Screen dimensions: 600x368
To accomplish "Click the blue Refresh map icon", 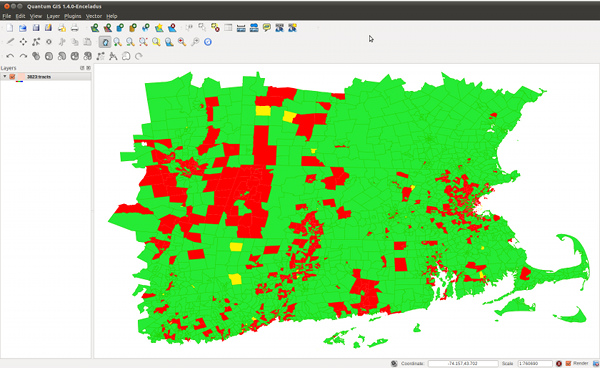I will tap(208, 42).
